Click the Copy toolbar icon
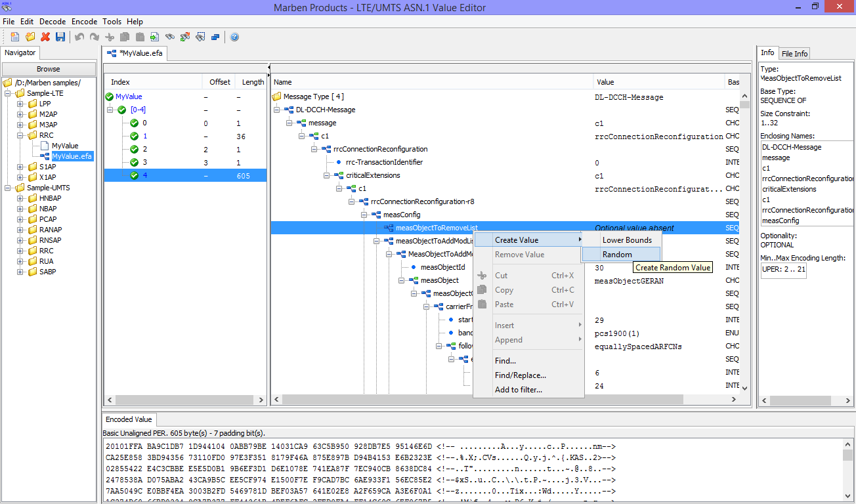 click(x=124, y=37)
